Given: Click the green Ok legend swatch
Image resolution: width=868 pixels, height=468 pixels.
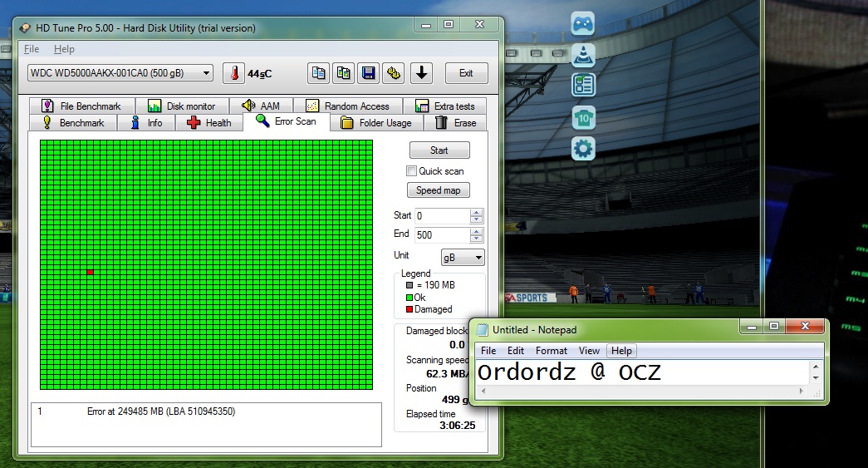Looking at the screenshot, I should point(409,298).
